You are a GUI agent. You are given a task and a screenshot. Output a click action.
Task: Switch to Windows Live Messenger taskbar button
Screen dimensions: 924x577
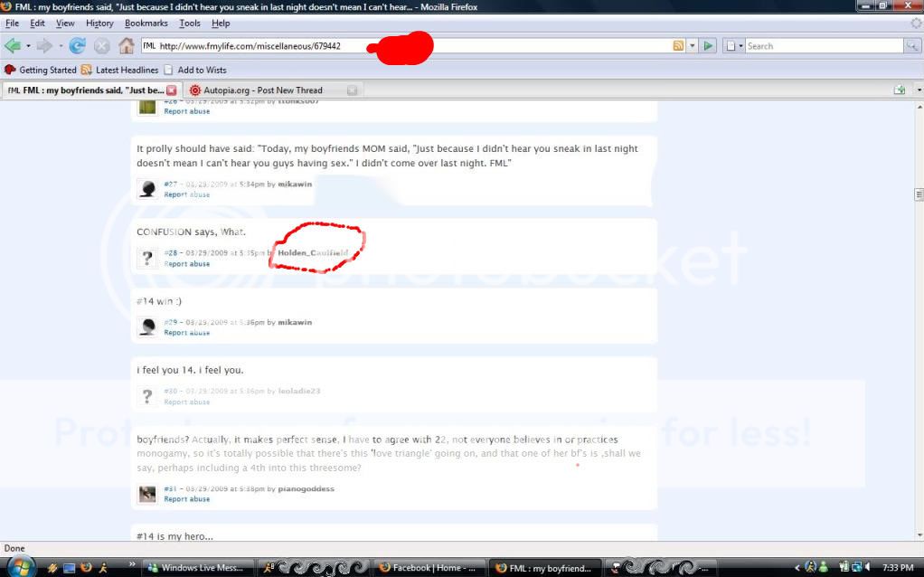pyautogui.click(x=198, y=568)
